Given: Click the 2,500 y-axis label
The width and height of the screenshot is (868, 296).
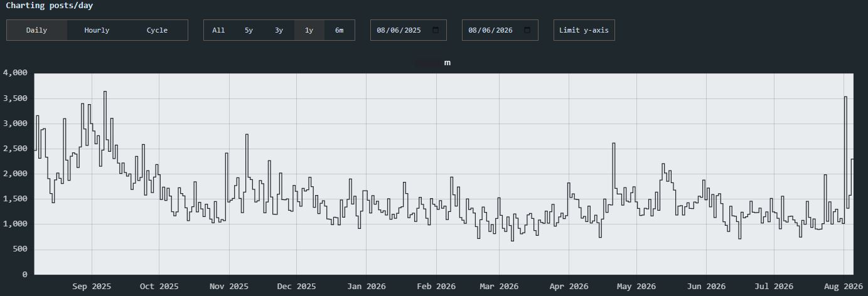Looking at the screenshot, I should click(15, 149).
